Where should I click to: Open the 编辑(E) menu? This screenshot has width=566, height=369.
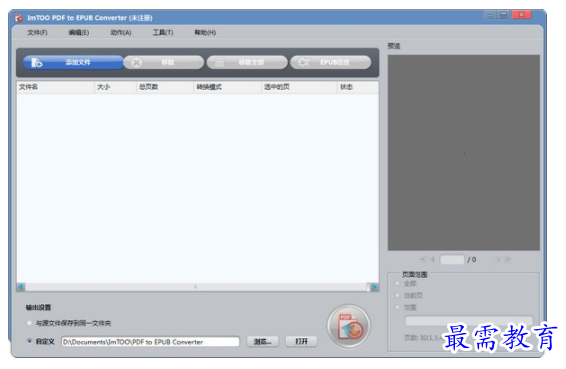[79, 32]
